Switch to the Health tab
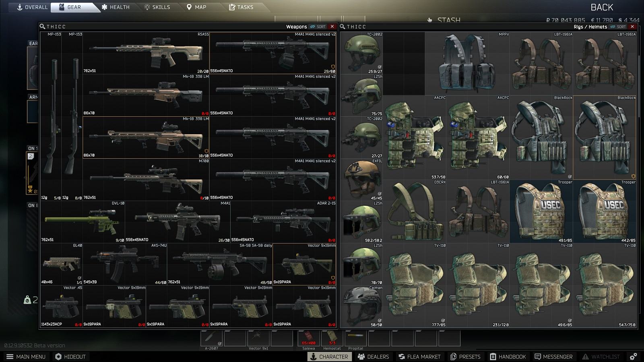The height and width of the screenshot is (362, 644). (116, 7)
